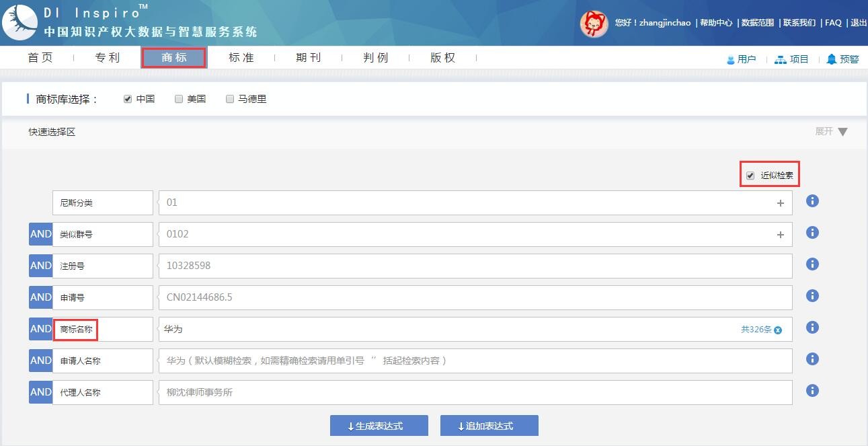868x446 pixels.
Task: Click the 追加表达式 button
Action: pyautogui.click(x=489, y=426)
